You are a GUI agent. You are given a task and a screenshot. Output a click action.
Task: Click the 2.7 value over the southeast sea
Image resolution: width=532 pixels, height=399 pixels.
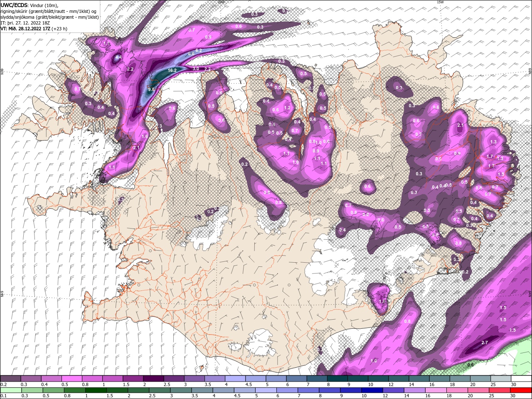coord(484,342)
